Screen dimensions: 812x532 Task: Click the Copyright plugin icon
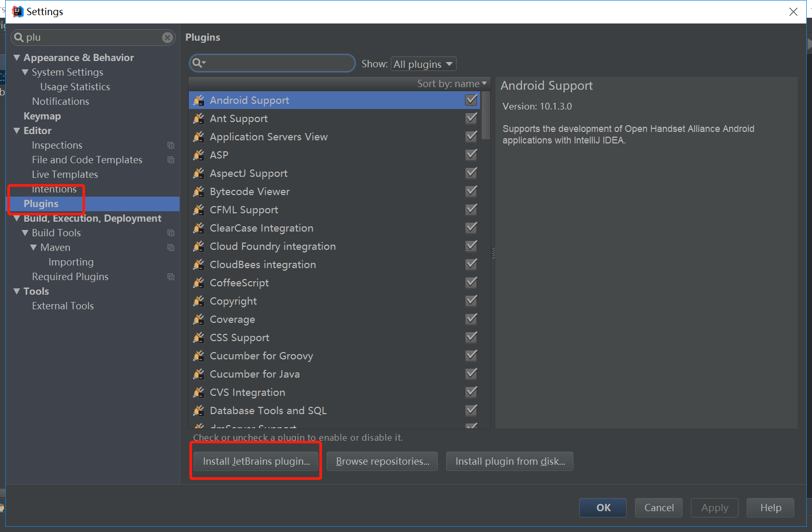tap(198, 301)
